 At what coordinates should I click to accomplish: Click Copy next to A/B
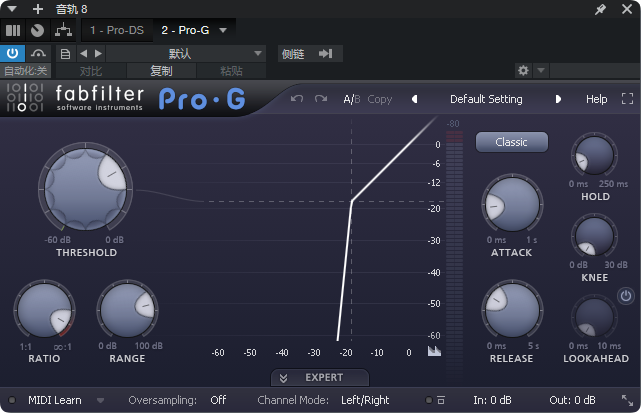tap(379, 99)
